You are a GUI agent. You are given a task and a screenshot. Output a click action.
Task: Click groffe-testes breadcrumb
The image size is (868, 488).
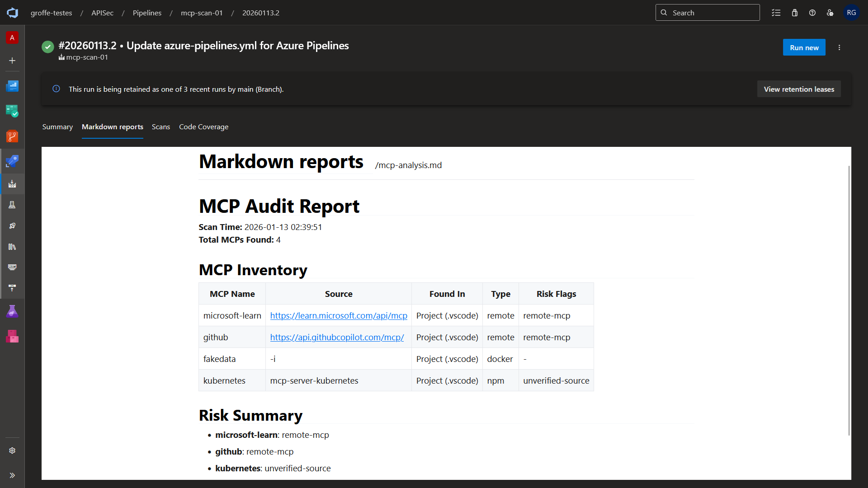click(x=52, y=13)
